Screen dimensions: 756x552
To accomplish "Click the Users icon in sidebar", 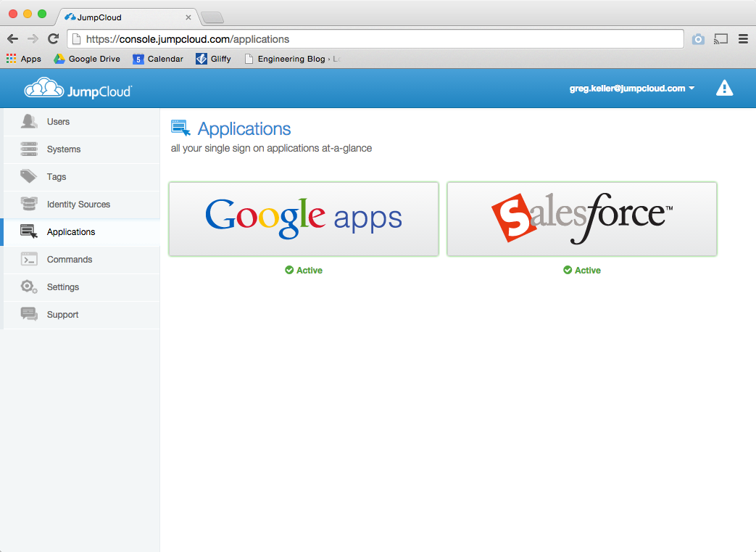I will click(29, 122).
